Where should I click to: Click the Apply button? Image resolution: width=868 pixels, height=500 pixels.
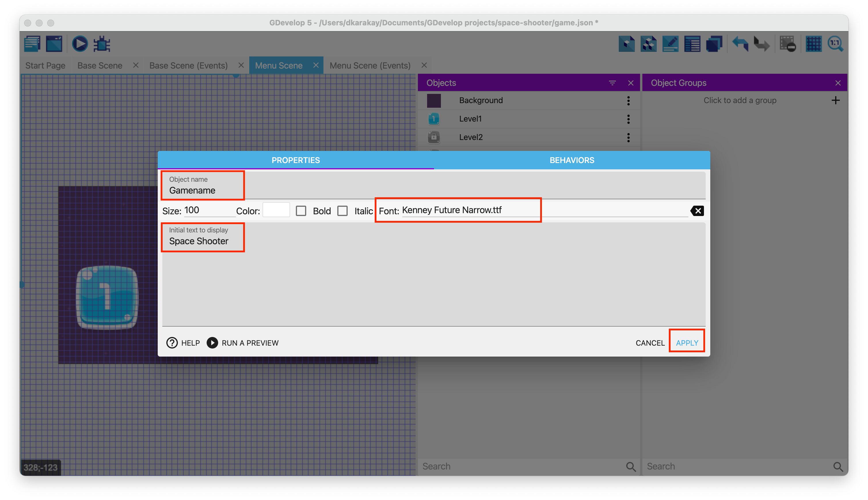coord(687,343)
